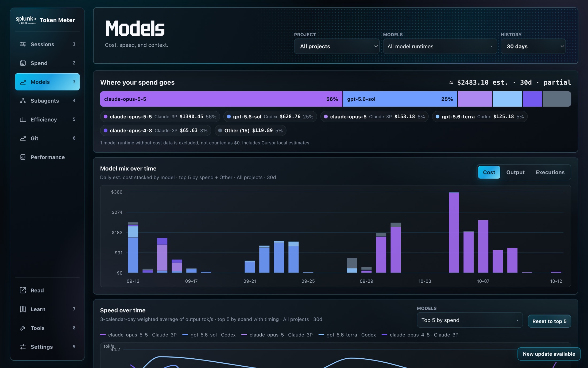The image size is (588, 368).
Task: Select the Other (15) $119.89 chip
Action: pyautogui.click(x=250, y=131)
